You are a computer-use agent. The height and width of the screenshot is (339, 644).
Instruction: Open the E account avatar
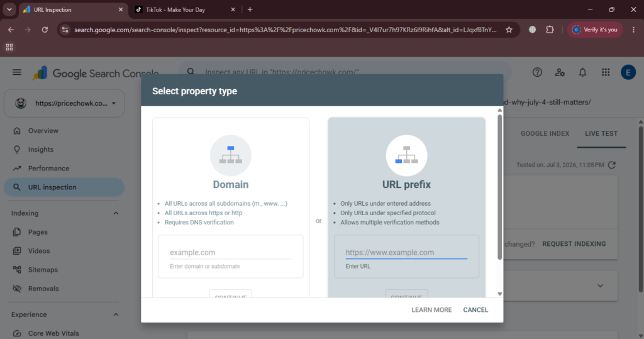[x=628, y=72]
